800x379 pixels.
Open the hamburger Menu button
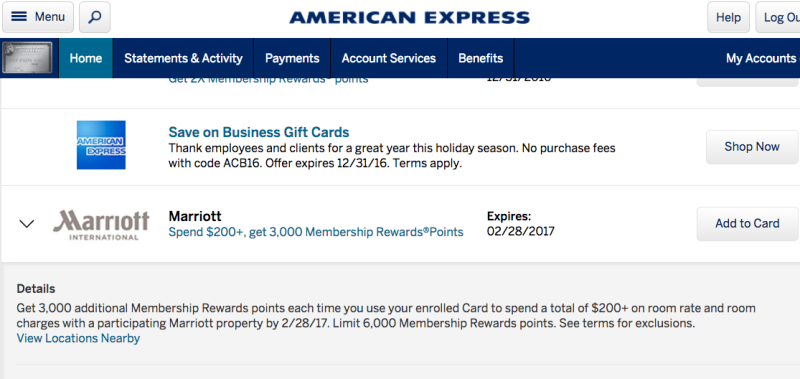tap(38, 17)
